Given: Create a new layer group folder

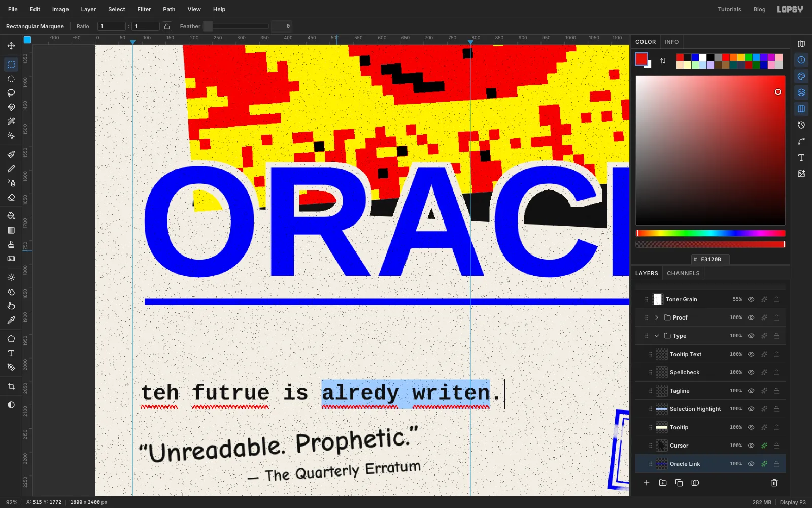Looking at the screenshot, I should pyautogui.click(x=663, y=483).
